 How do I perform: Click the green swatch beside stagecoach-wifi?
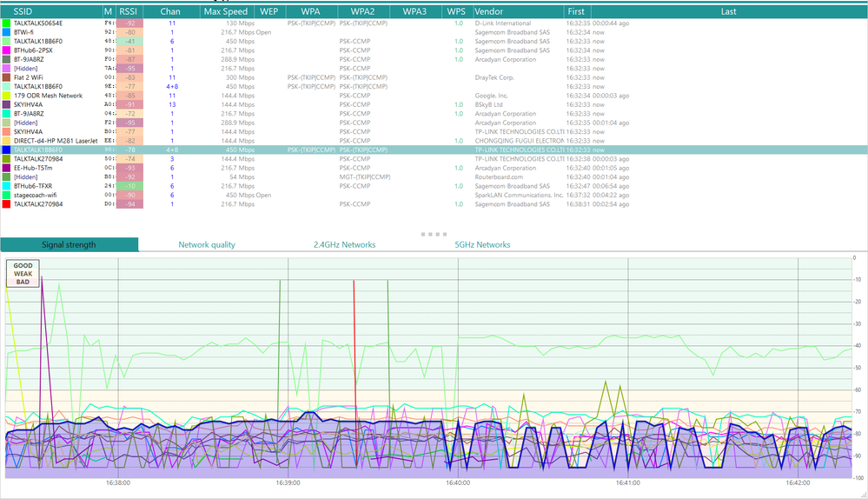[x=6, y=195]
